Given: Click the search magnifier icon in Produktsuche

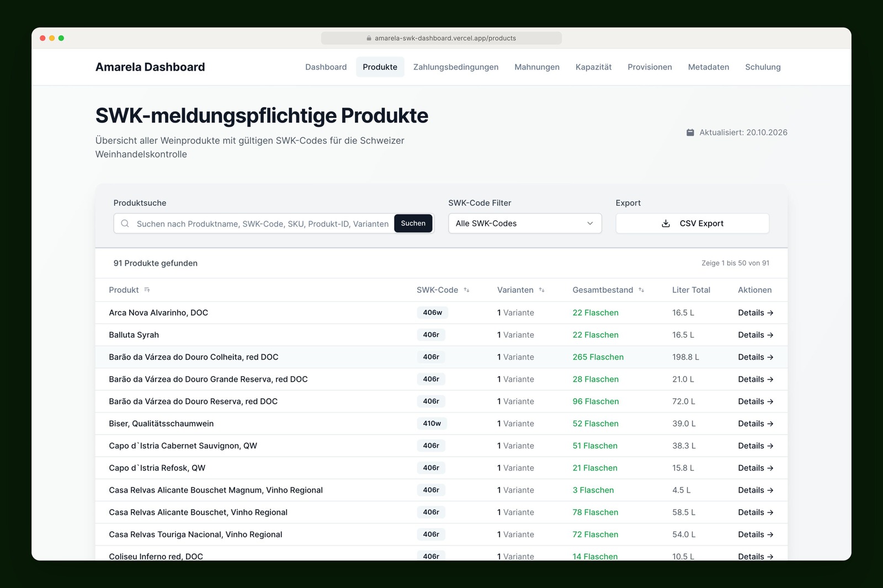Looking at the screenshot, I should click(x=125, y=223).
